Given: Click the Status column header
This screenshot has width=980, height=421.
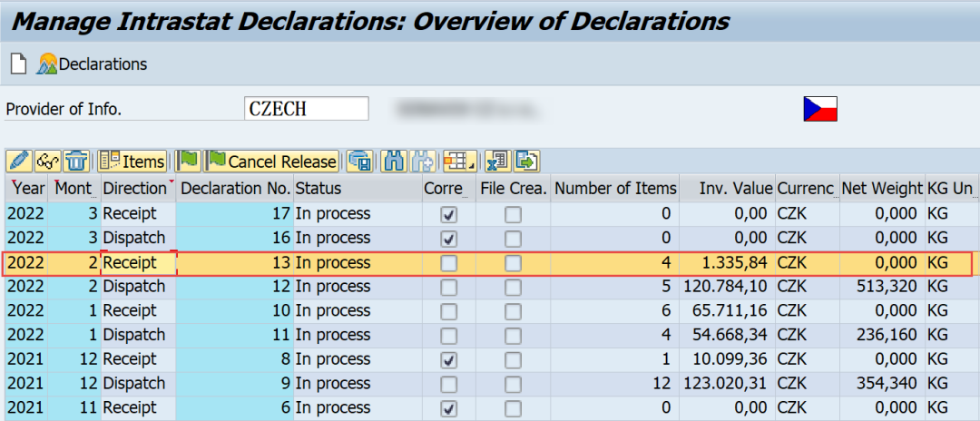Looking at the screenshot, I should [357, 188].
